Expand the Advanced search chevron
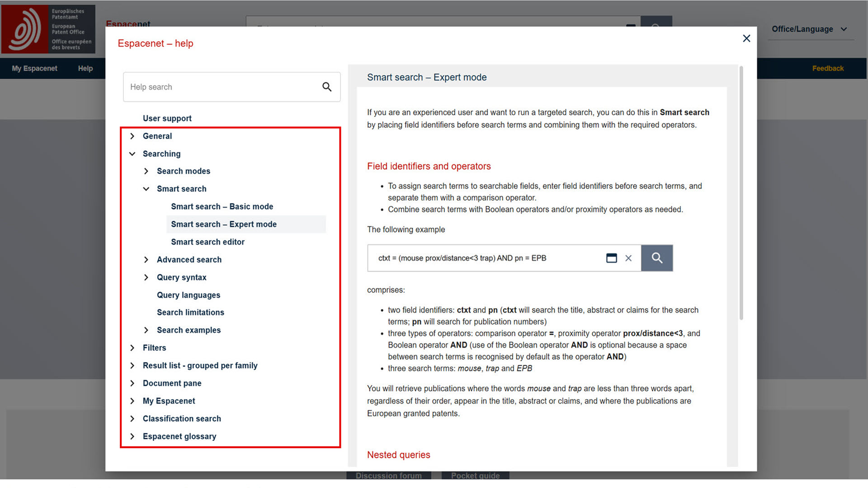 coord(146,260)
